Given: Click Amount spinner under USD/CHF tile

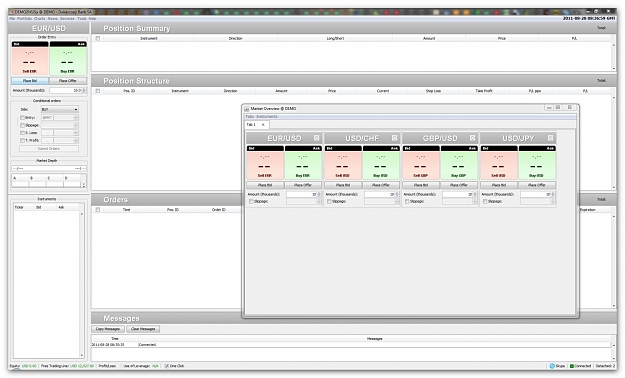Looking at the screenshot, I should click(x=397, y=194).
